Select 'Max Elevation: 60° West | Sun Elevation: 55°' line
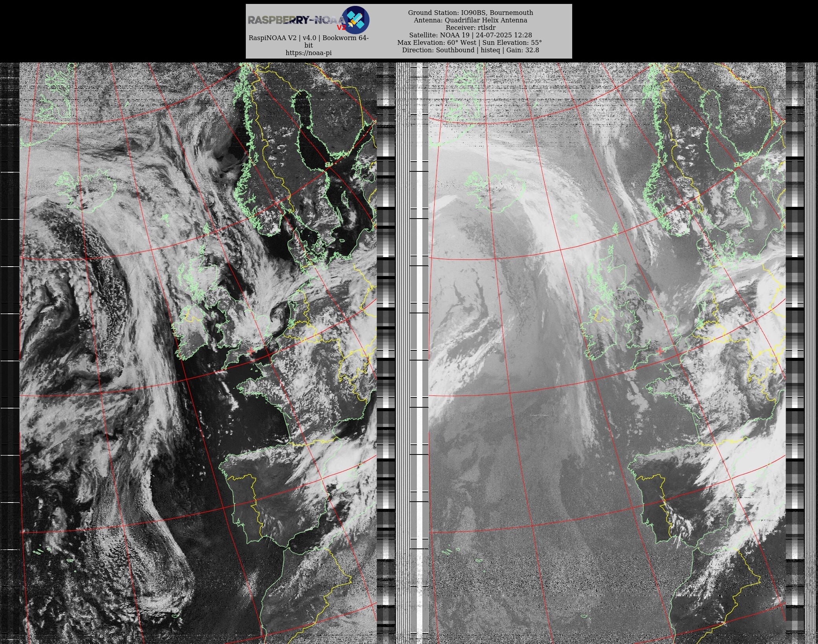This screenshot has width=818, height=644. coord(470,42)
